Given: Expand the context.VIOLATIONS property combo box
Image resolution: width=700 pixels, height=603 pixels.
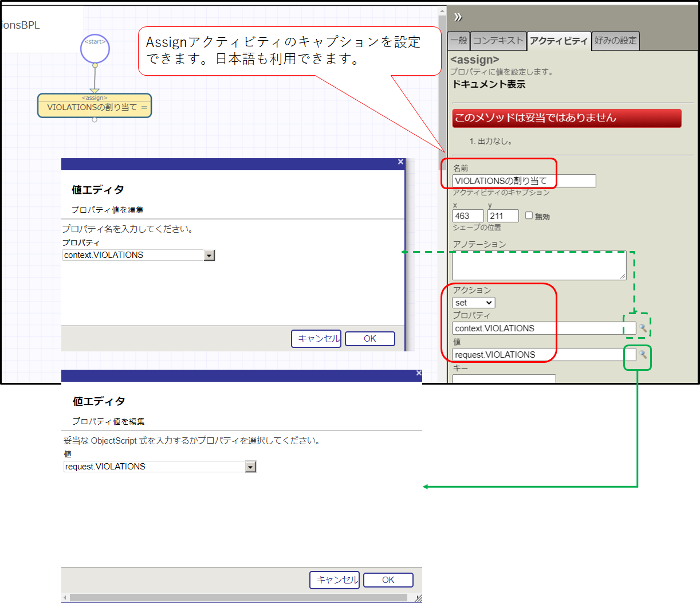Looking at the screenshot, I should (x=209, y=256).
